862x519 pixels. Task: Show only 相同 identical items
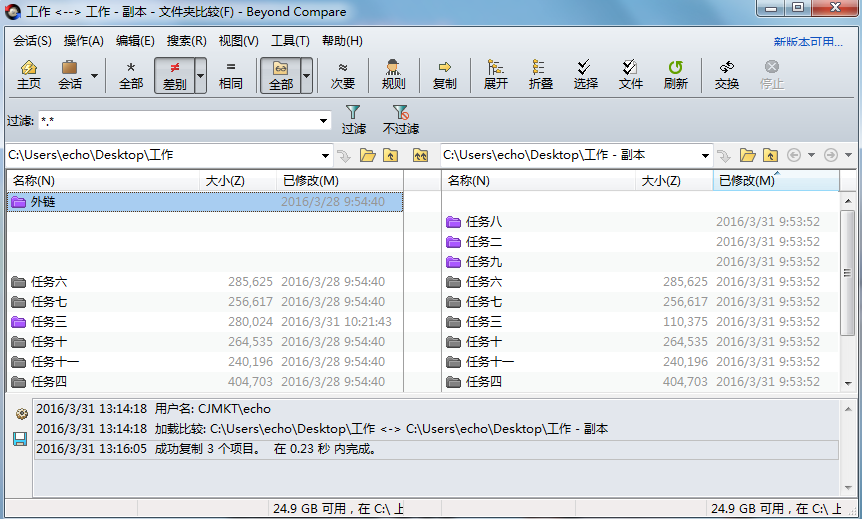(230, 75)
